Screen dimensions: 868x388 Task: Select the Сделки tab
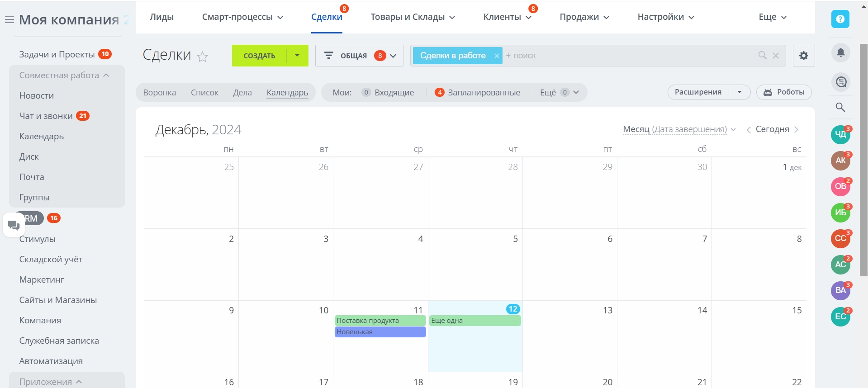(327, 17)
